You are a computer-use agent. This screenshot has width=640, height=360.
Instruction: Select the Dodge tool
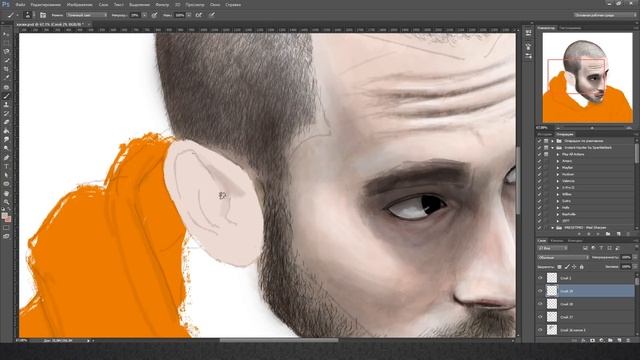point(6,149)
